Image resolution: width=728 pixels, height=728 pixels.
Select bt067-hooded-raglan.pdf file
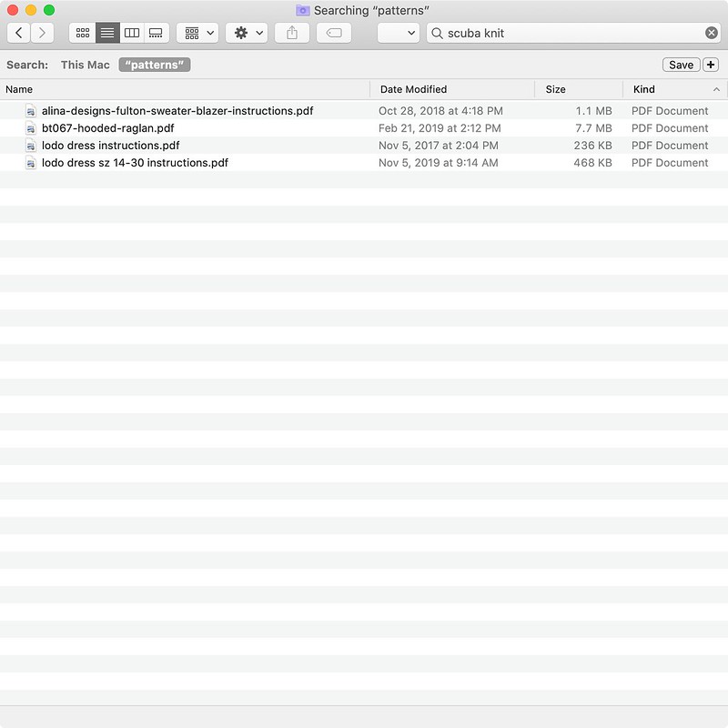(x=107, y=128)
